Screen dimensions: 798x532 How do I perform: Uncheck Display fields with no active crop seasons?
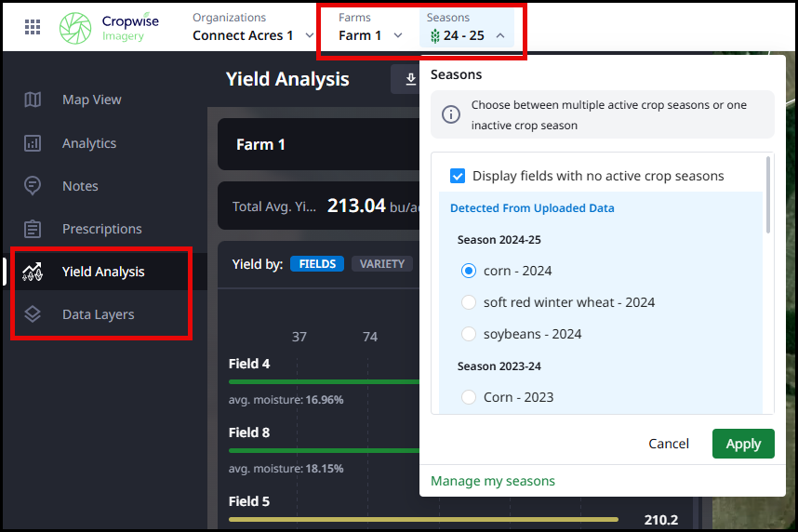point(458,176)
